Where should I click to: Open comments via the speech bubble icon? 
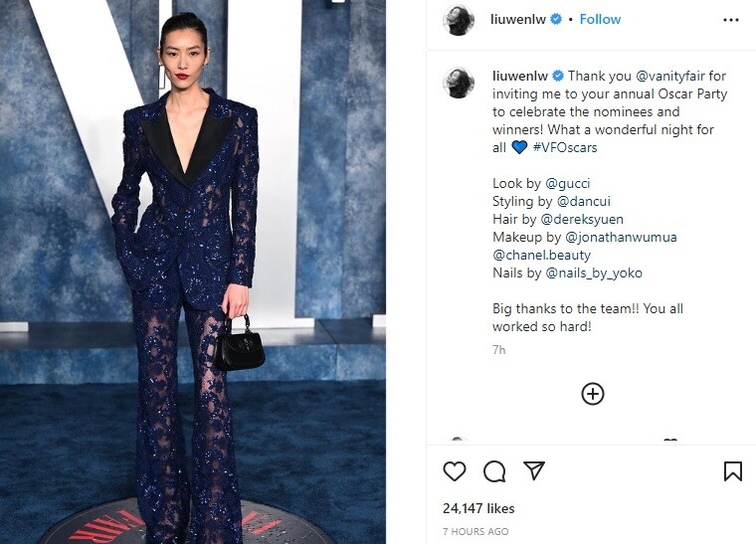[494, 471]
